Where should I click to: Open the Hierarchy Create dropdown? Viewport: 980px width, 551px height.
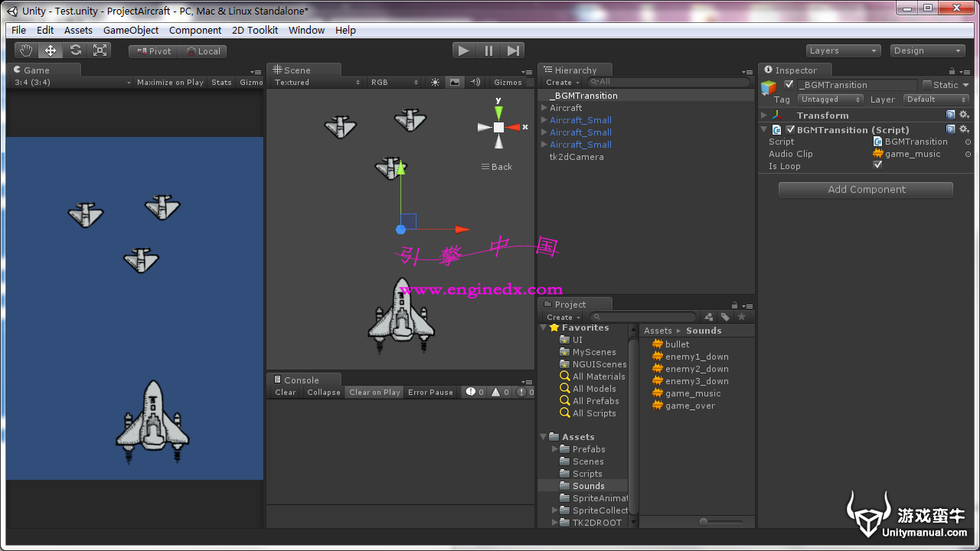[563, 83]
